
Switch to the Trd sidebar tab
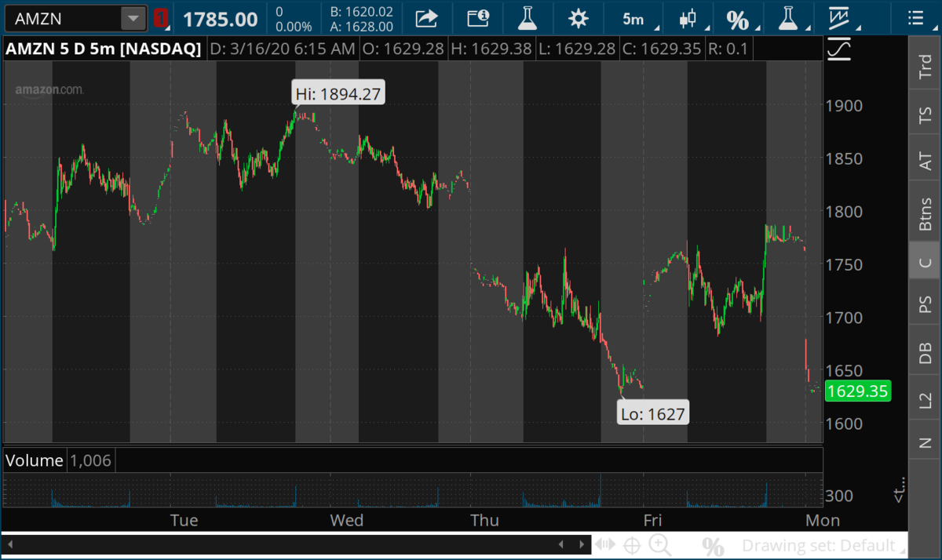926,68
